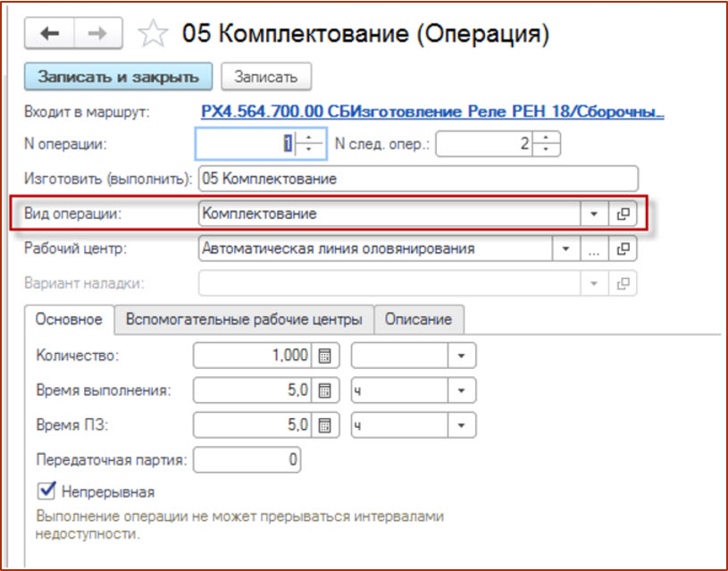Click the Передаточная партия input field
The image size is (728, 571).
247,460
